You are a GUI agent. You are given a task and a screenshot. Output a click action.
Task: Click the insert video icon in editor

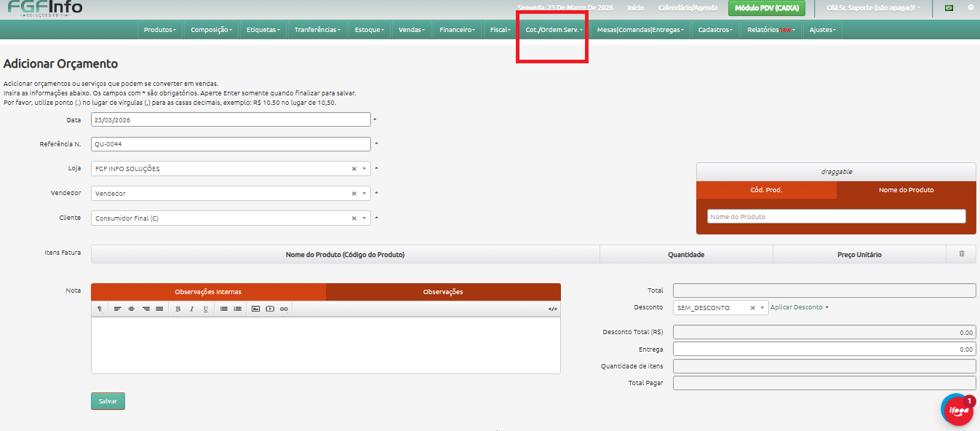pos(270,309)
